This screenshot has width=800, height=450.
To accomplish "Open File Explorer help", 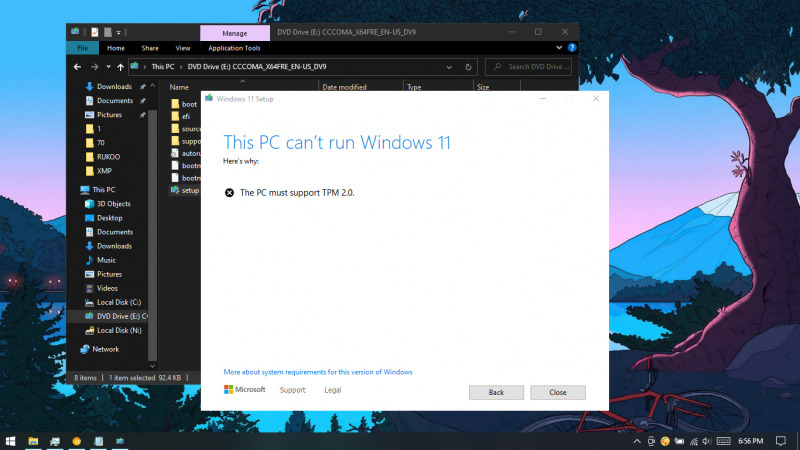I will pos(572,47).
